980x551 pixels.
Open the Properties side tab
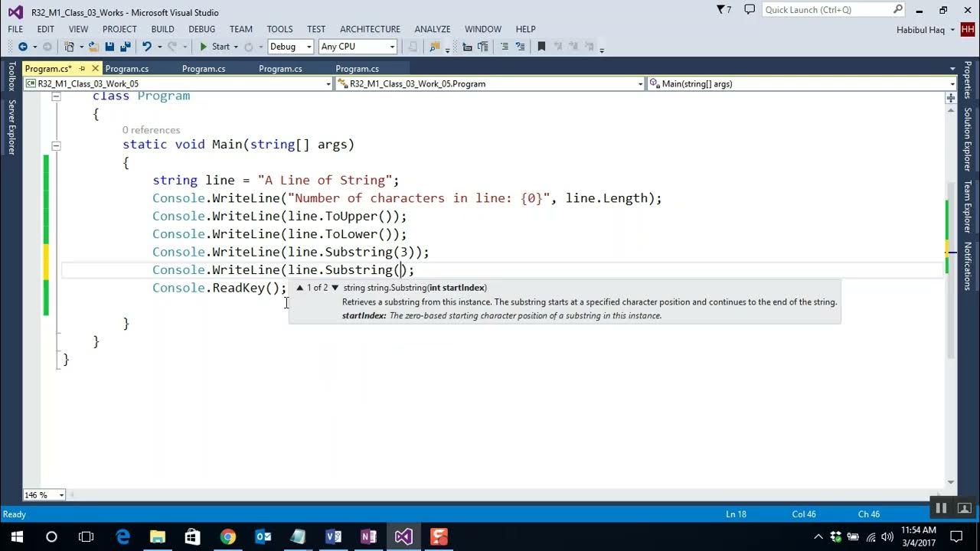click(x=968, y=80)
